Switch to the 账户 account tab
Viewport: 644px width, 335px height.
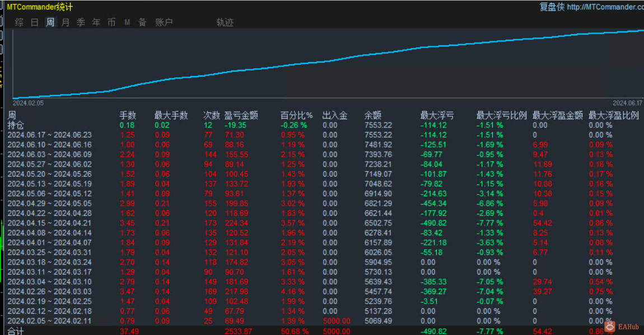[164, 22]
